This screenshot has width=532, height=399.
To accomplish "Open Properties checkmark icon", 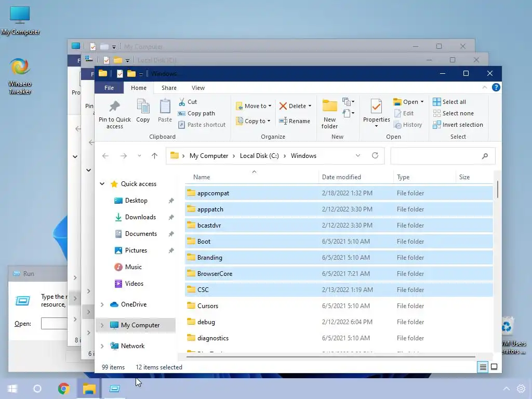I will coord(376,107).
